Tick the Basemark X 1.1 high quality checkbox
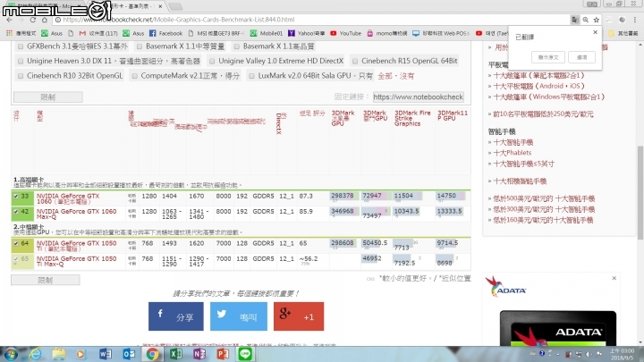The width and height of the screenshot is (644, 362). (x=236, y=46)
